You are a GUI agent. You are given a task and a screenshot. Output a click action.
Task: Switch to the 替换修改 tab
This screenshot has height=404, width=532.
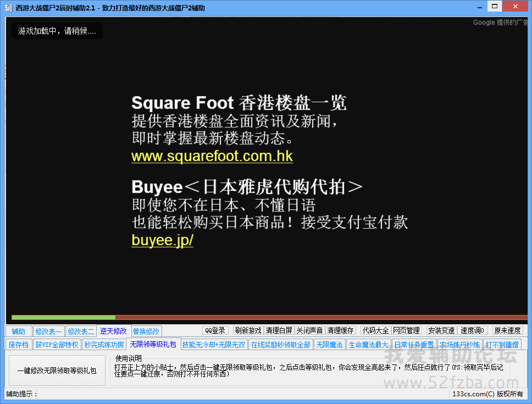click(146, 331)
